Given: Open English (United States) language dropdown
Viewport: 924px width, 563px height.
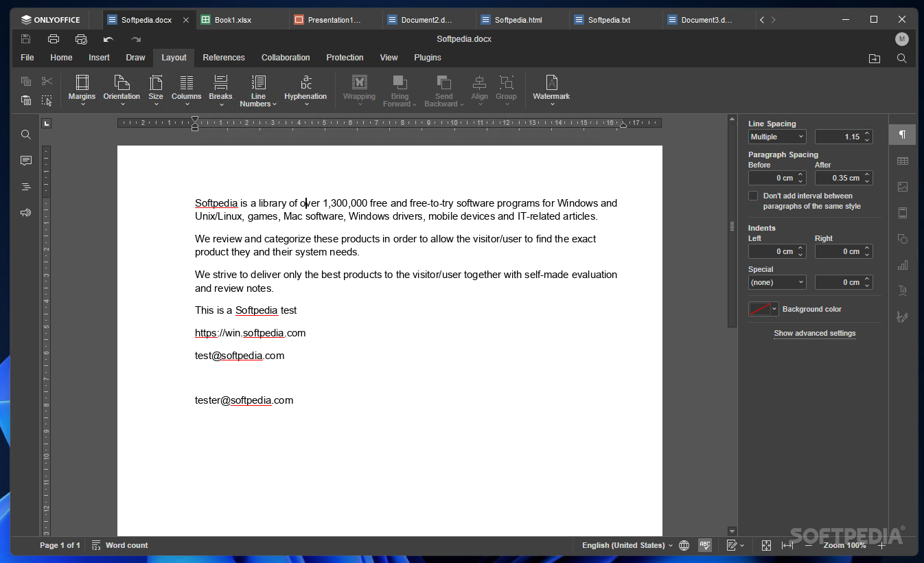Looking at the screenshot, I should 627,545.
